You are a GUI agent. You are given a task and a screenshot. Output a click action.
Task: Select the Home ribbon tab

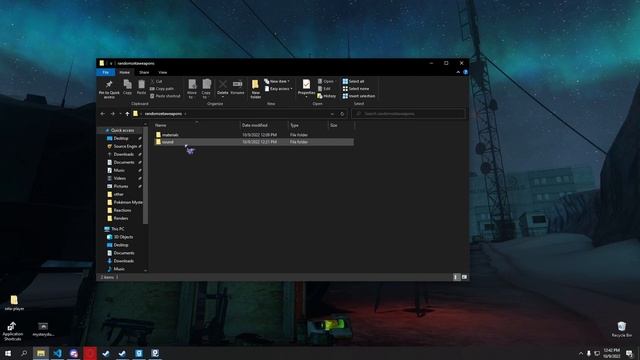click(124, 72)
